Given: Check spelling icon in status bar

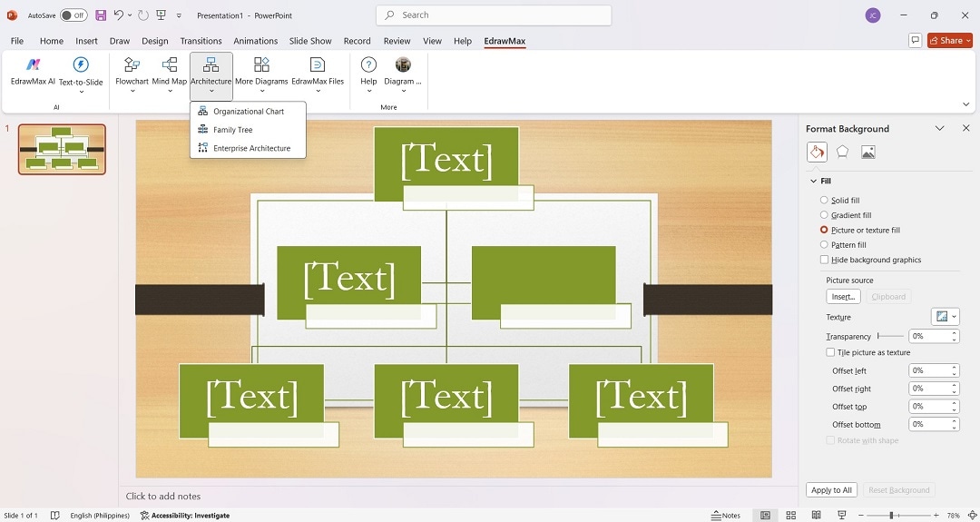Looking at the screenshot, I should click(x=55, y=516).
